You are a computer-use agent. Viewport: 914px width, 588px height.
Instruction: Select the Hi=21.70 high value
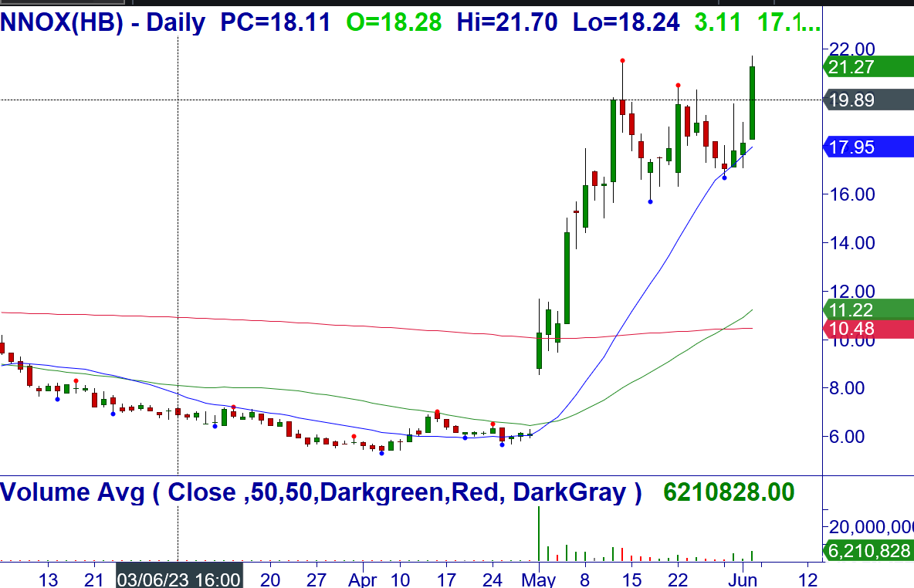point(506,22)
